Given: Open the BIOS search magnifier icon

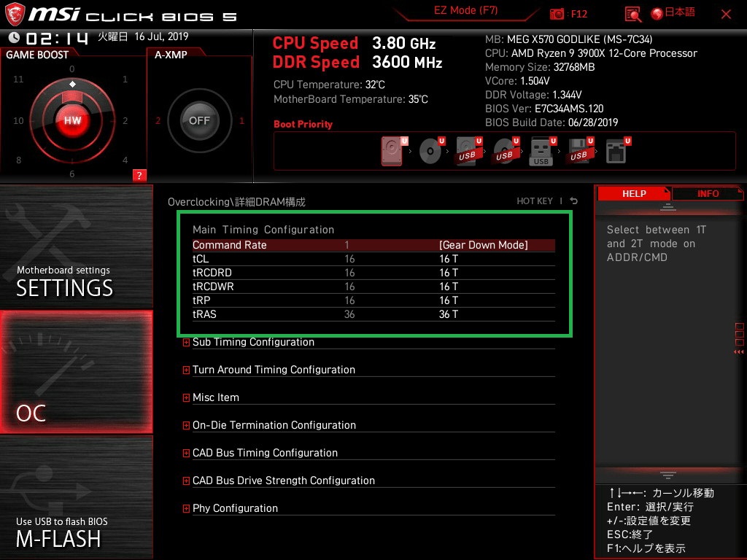Looking at the screenshot, I should [632, 15].
